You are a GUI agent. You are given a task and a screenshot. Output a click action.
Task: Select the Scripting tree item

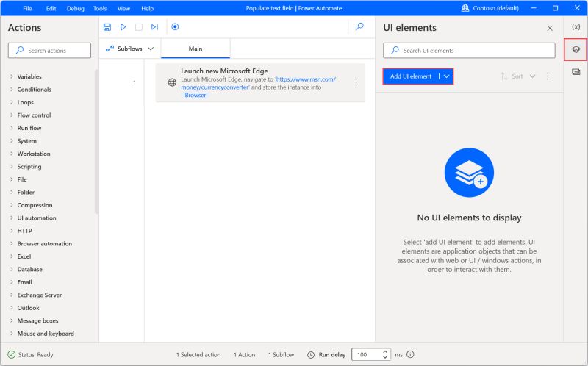tap(29, 167)
